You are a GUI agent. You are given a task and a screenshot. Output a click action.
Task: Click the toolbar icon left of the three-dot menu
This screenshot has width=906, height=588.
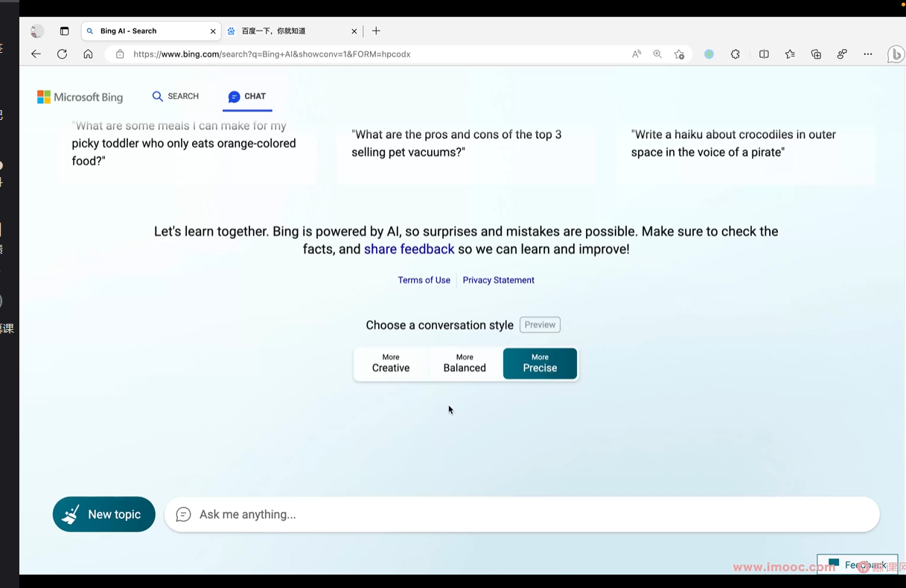(842, 54)
